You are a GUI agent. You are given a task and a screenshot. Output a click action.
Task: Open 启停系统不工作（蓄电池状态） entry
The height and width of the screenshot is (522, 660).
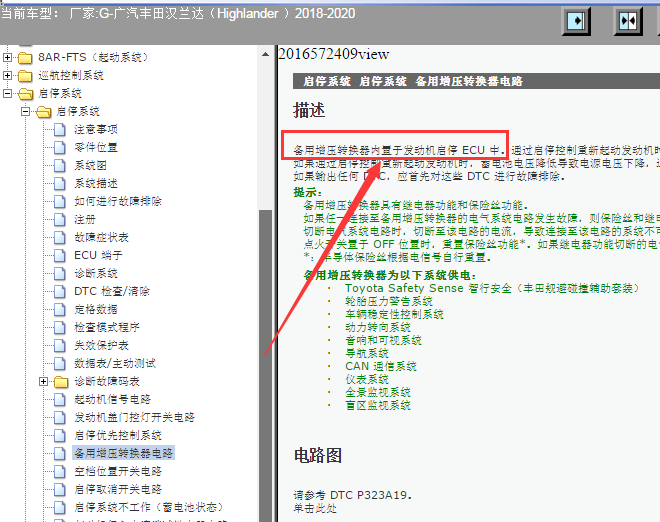(x=149, y=507)
